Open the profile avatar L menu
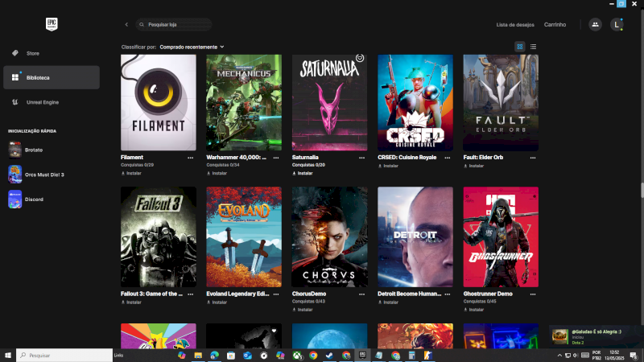Viewport: 644px width, 362px height. (617, 25)
